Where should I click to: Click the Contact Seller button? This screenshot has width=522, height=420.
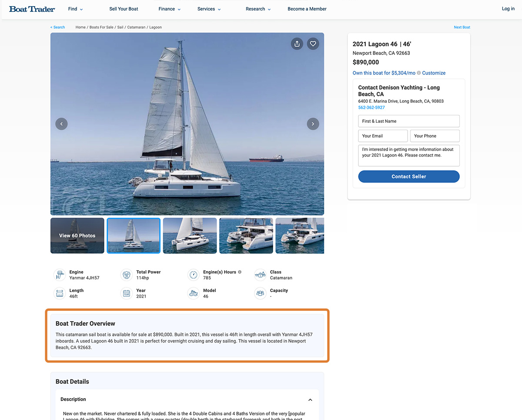[409, 176]
